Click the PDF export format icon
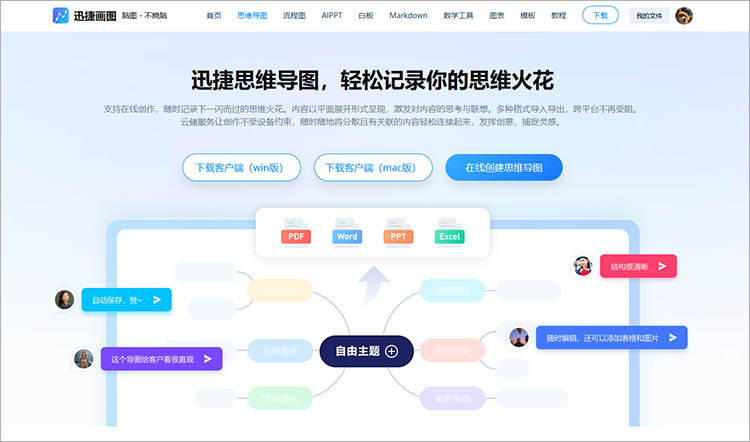Image resolution: width=750 pixels, height=442 pixels. pos(296,232)
